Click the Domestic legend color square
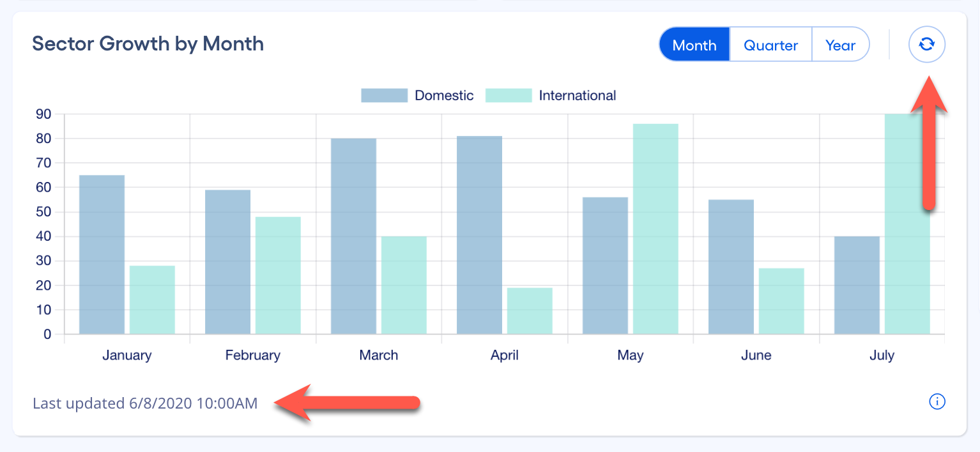Viewport: 980px width, 452px height. (383, 94)
